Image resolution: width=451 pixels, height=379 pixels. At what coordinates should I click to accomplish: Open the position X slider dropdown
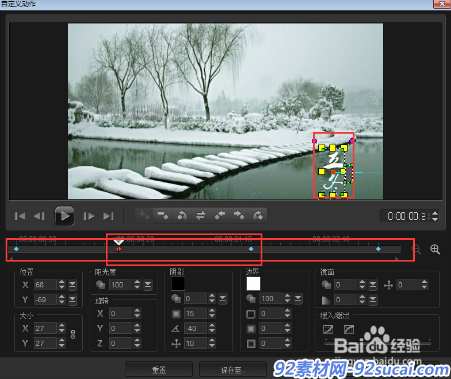(72, 285)
